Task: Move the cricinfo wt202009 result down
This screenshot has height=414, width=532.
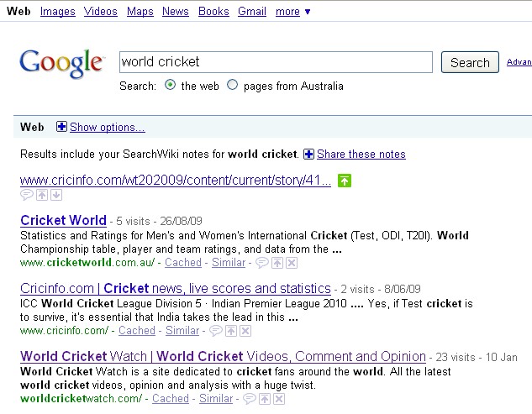Action: 56,195
